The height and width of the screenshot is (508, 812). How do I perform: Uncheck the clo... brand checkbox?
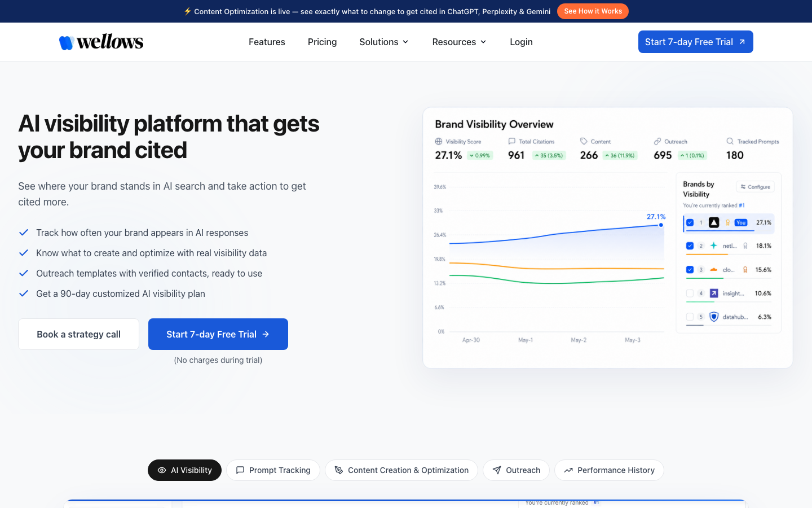[x=690, y=269]
